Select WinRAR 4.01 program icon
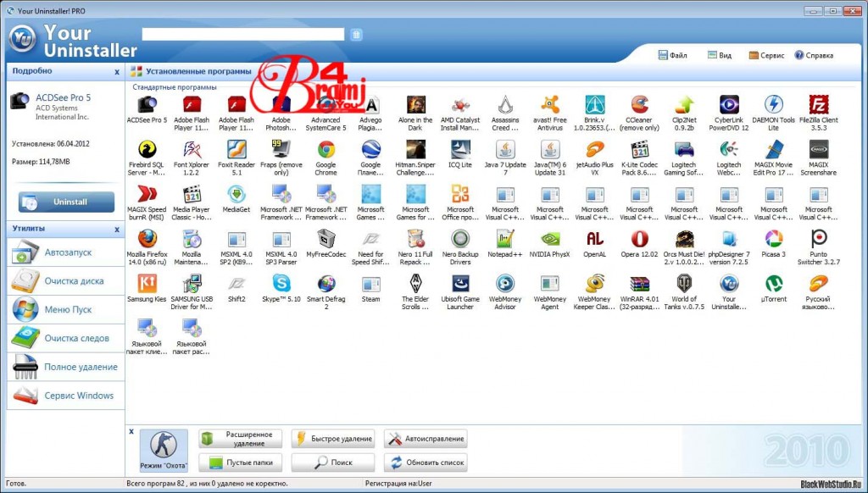The width and height of the screenshot is (868, 493). pos(639,283)
